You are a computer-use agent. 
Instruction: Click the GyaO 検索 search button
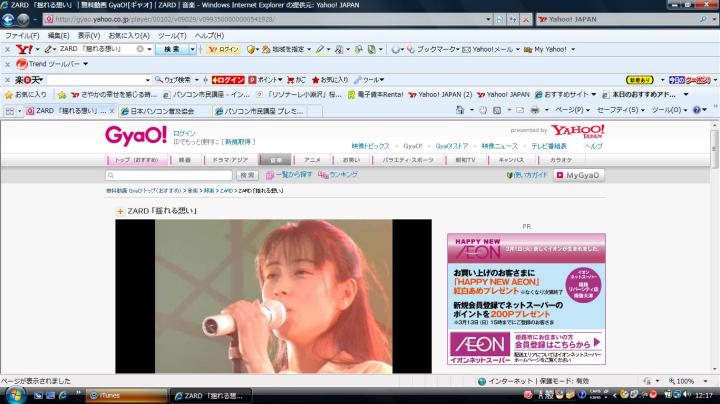click(246, 175)
